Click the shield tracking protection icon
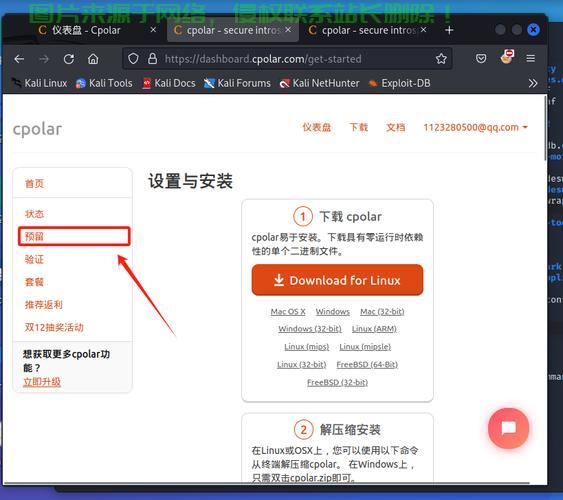 pyautogui.click(x=133, y=59)
